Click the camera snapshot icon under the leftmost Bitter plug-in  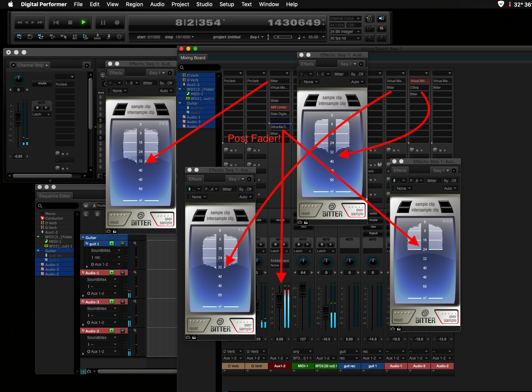tap(109, 231)
